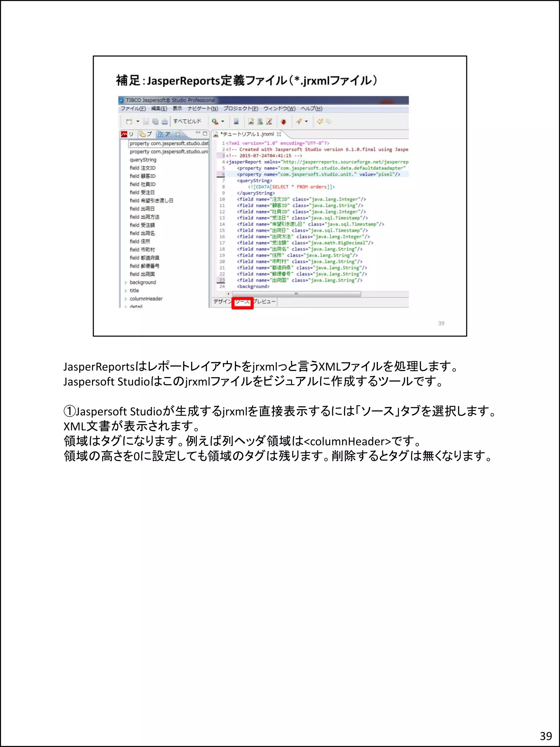Select field 都道府県 in outline

[144, 258]
